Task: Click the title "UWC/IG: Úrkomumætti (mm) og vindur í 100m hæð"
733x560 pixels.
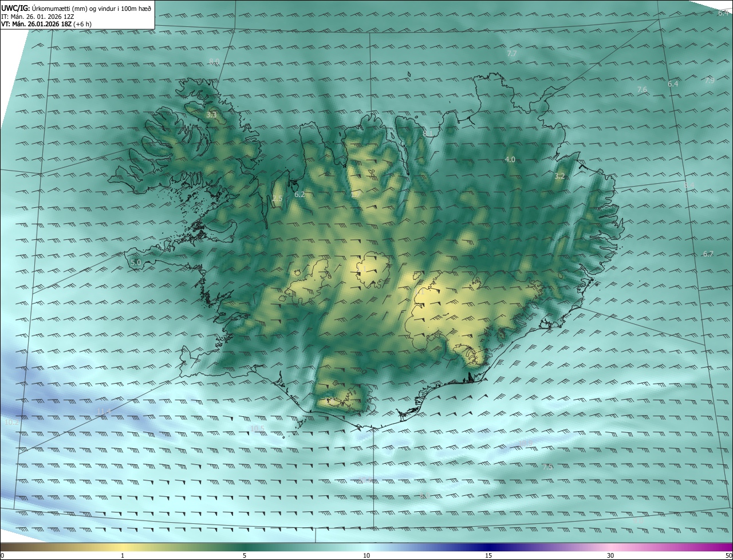Action: click(x=76, y=8)
